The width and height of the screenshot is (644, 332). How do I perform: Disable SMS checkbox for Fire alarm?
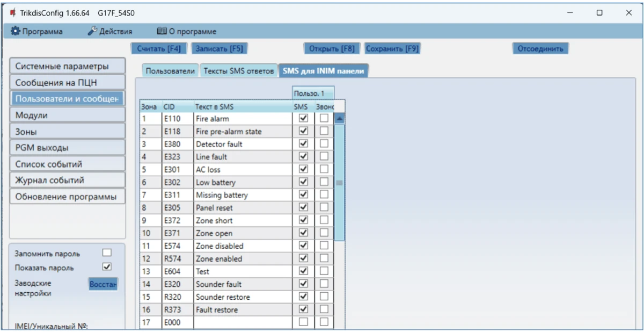pos(303,118)
